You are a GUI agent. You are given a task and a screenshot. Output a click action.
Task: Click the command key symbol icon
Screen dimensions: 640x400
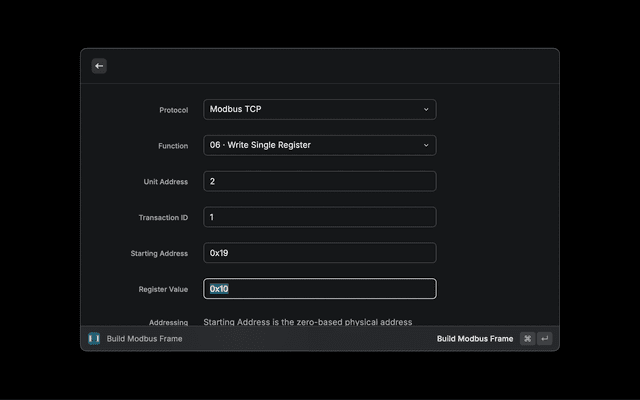pos(527,338)
